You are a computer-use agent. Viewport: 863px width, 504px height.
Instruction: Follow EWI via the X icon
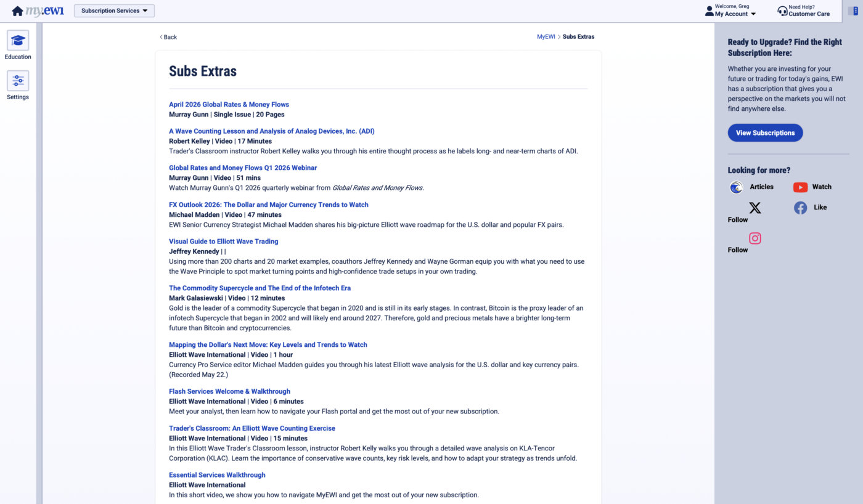click(x=755, y=208)
